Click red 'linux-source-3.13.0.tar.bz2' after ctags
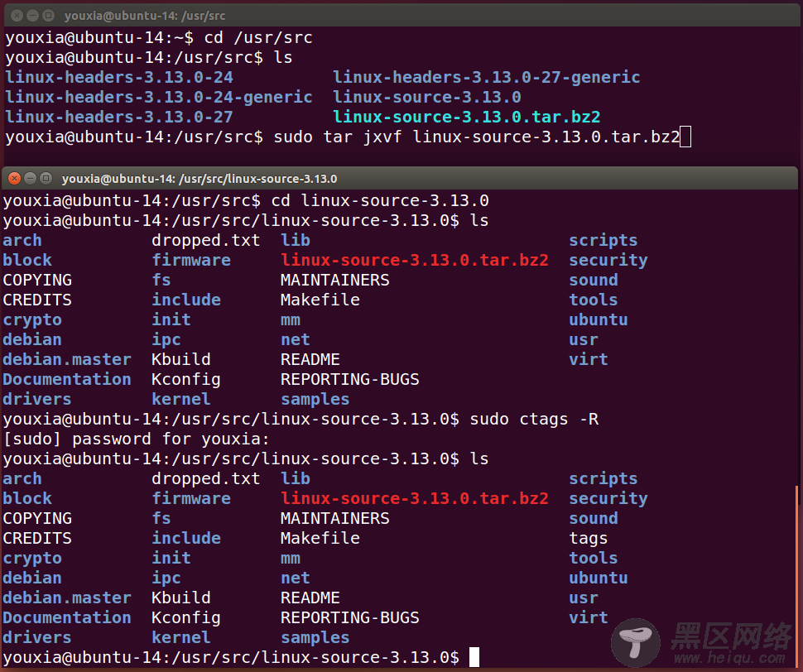Viewport: 803px width, 672px height. coord(415,498)
